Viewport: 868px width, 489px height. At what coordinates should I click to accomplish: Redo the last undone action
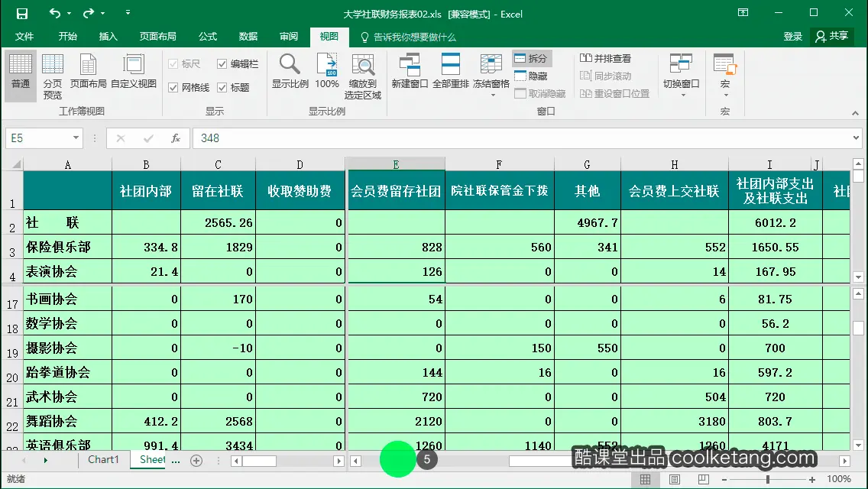coord(89,13)
